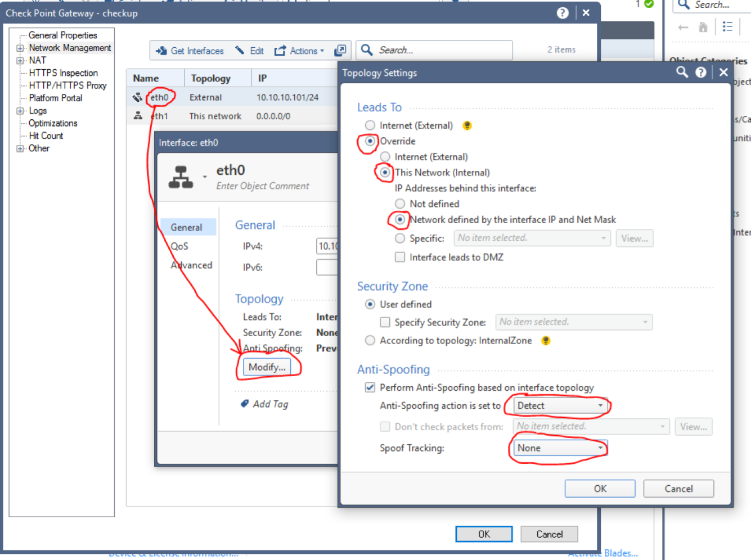Click the Enter Object Comment field
The height and width of the screenshot is (560, 751).
point(263,186)
